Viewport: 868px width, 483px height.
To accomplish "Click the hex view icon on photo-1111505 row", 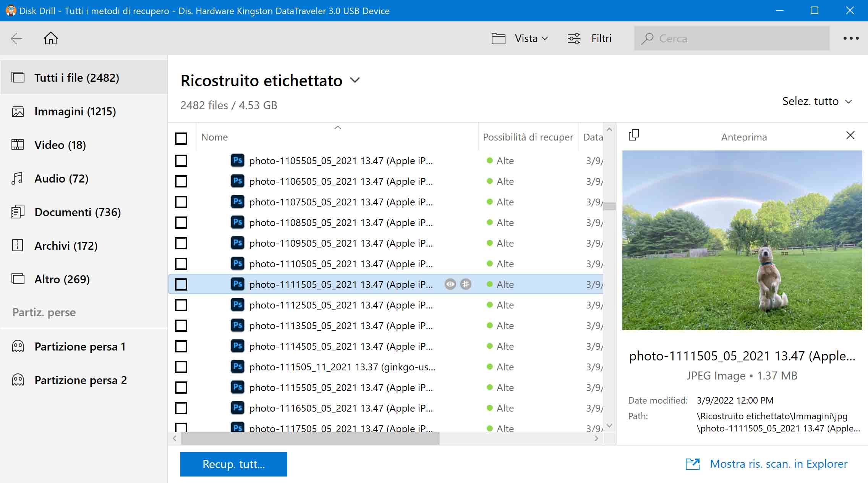I will tap(466, 284).
